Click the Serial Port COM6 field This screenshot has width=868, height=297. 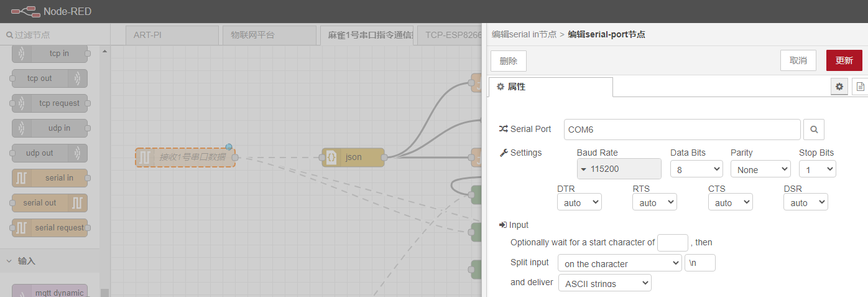(x=682, y=130)
